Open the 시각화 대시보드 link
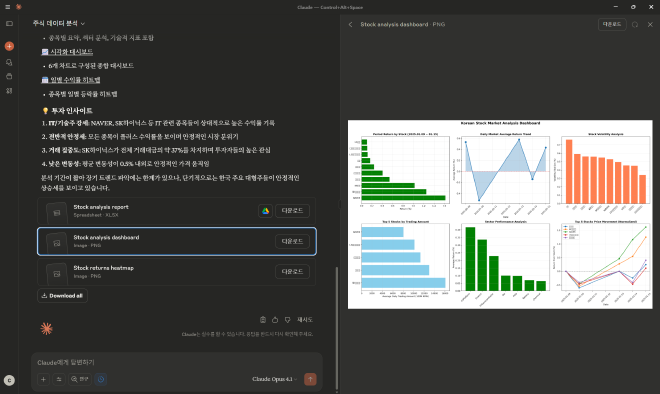This screenshot has width=660, height=394. click(x=67, y=52)
